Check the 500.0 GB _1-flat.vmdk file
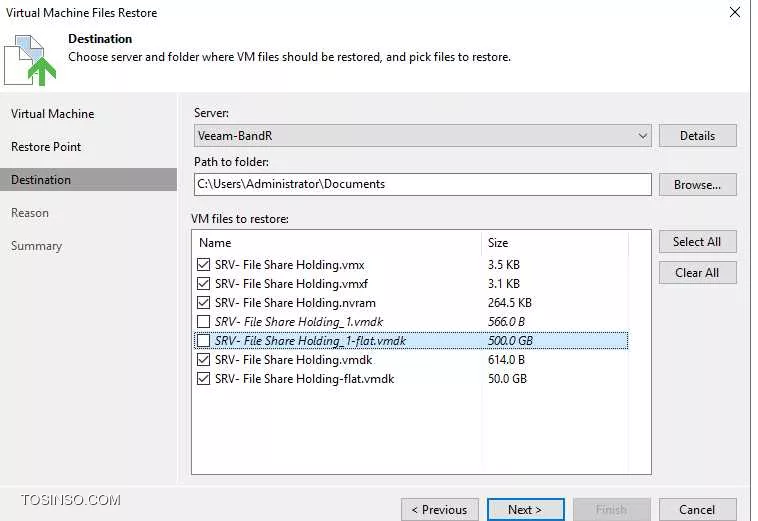758x521 pixels. pos(204,341)
